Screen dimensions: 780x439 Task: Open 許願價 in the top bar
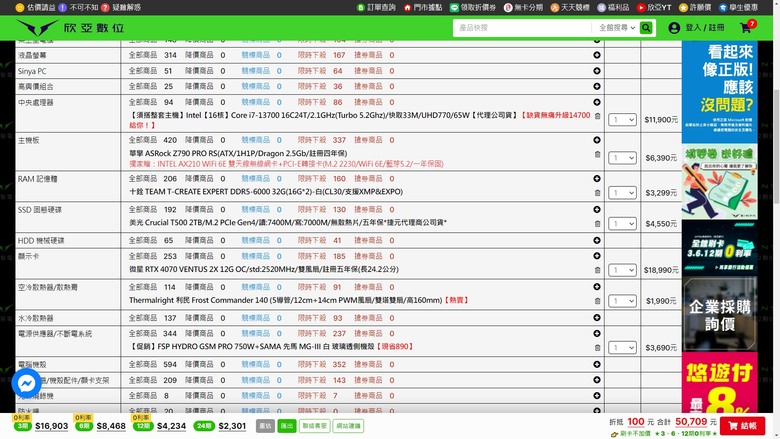coord(695,7)
